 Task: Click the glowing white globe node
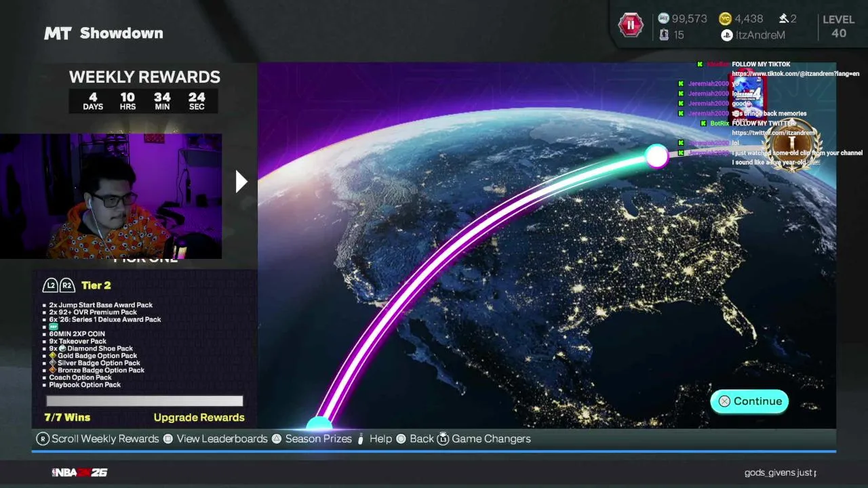click(656, 157)
